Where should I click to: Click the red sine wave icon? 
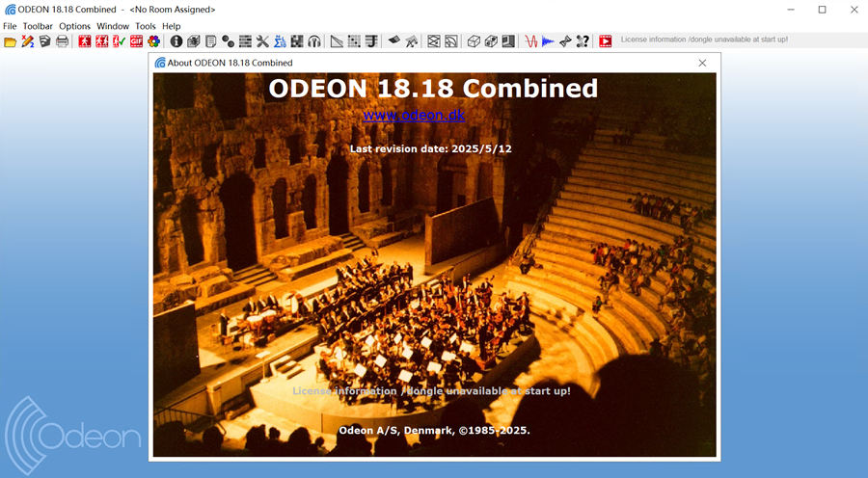coord(530,40)
